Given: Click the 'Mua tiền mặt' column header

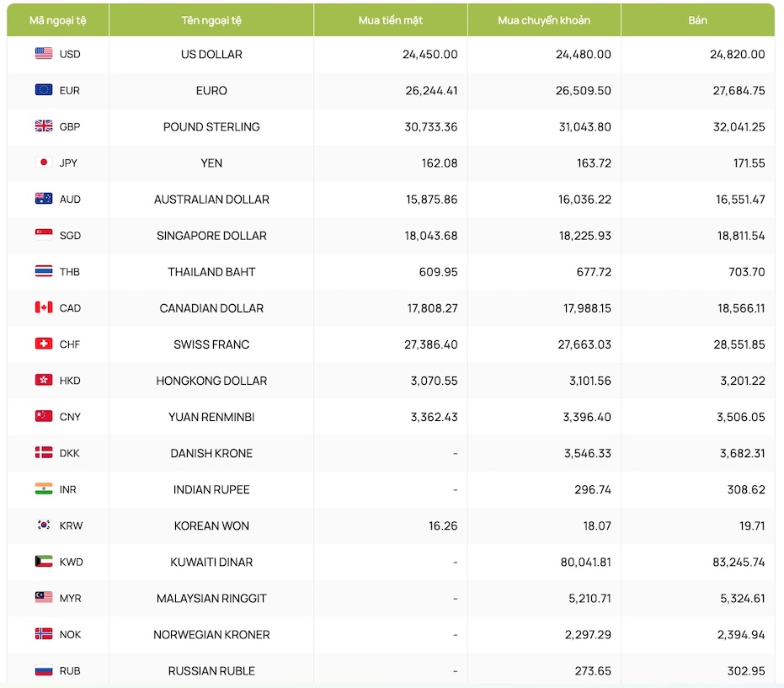Looking at the screenshot, I should [391, 20].
